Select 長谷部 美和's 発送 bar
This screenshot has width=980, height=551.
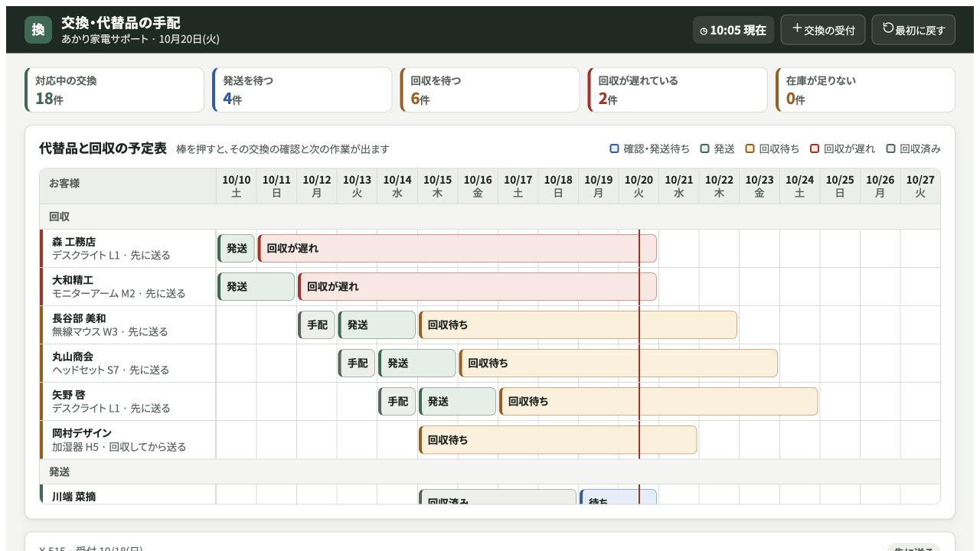(377, 325)
